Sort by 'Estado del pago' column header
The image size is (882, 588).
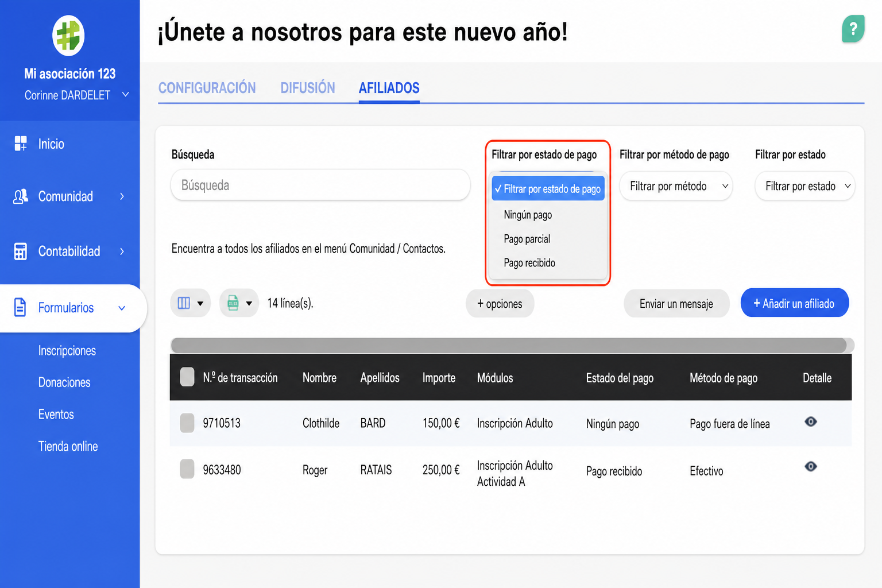[x=620, y=378]
